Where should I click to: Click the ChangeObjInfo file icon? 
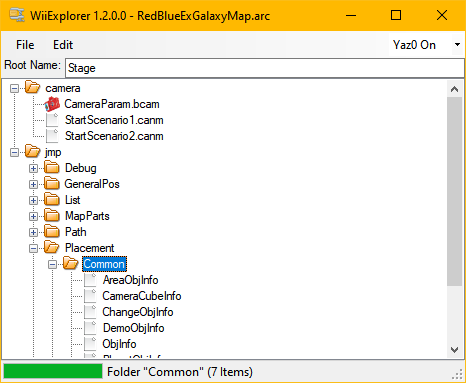coord(90,312)
